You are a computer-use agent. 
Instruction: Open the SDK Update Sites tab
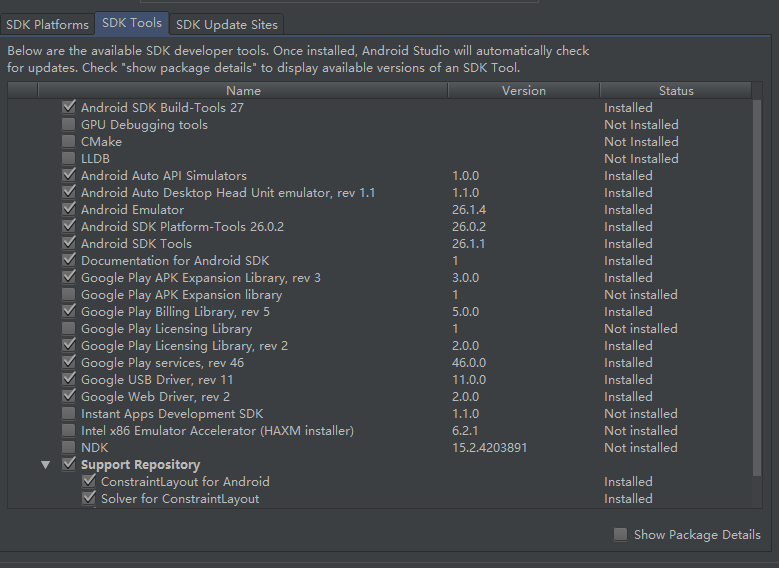[227, 24]
